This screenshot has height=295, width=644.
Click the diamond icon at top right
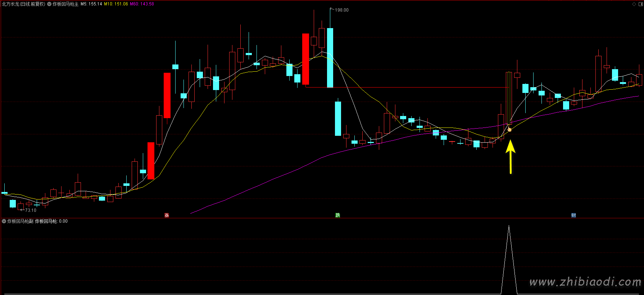(634, 4)
